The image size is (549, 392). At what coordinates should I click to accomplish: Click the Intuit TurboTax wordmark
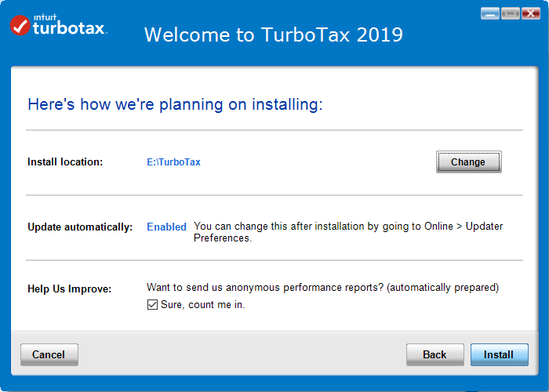(x=70, y=25)
